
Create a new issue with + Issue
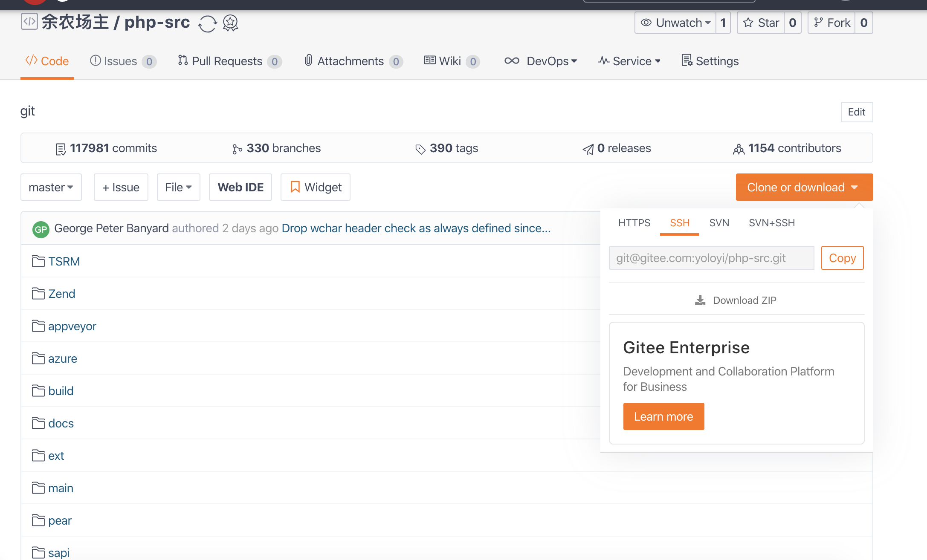click(x=121, y=187)
